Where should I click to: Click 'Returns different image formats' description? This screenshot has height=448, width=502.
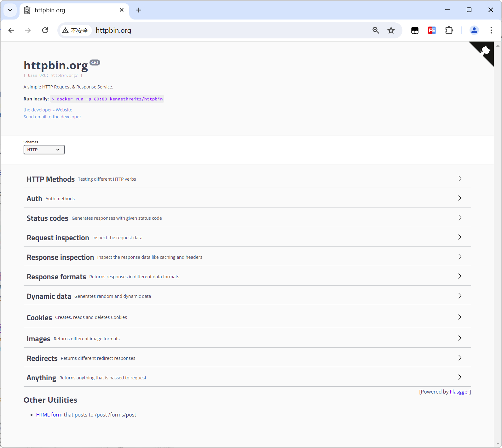click(x=87, y=339)
